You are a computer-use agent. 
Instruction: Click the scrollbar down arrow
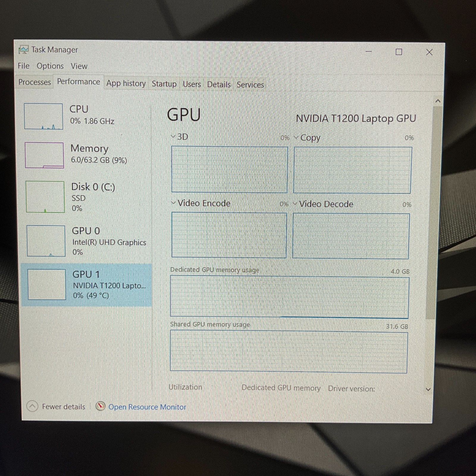[x=428, y=389]
